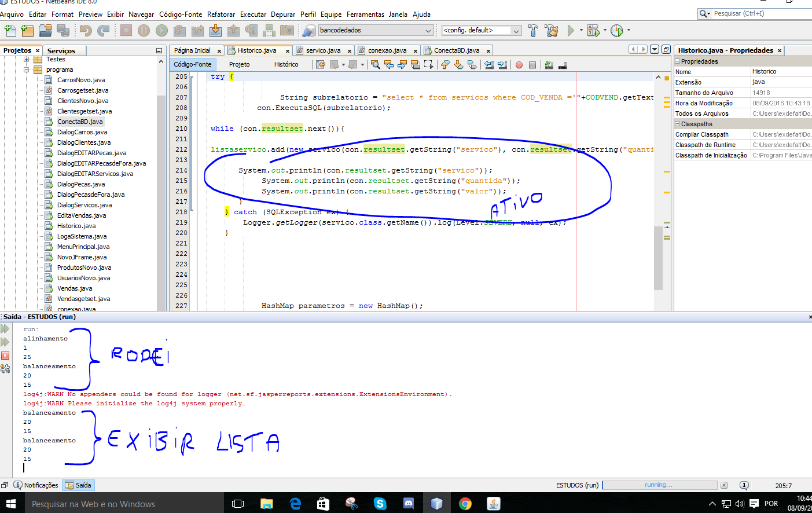
Task: Switch editor to Projeto view
Action: (239, 64)
